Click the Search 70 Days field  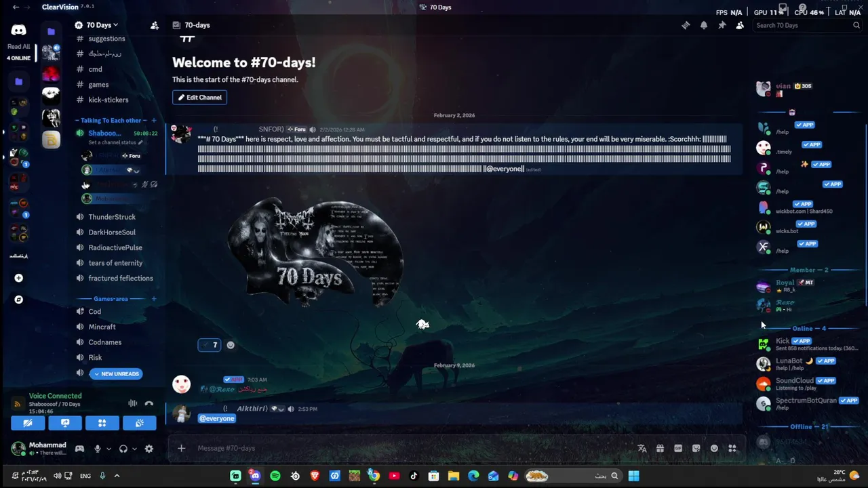click(807, 25)
